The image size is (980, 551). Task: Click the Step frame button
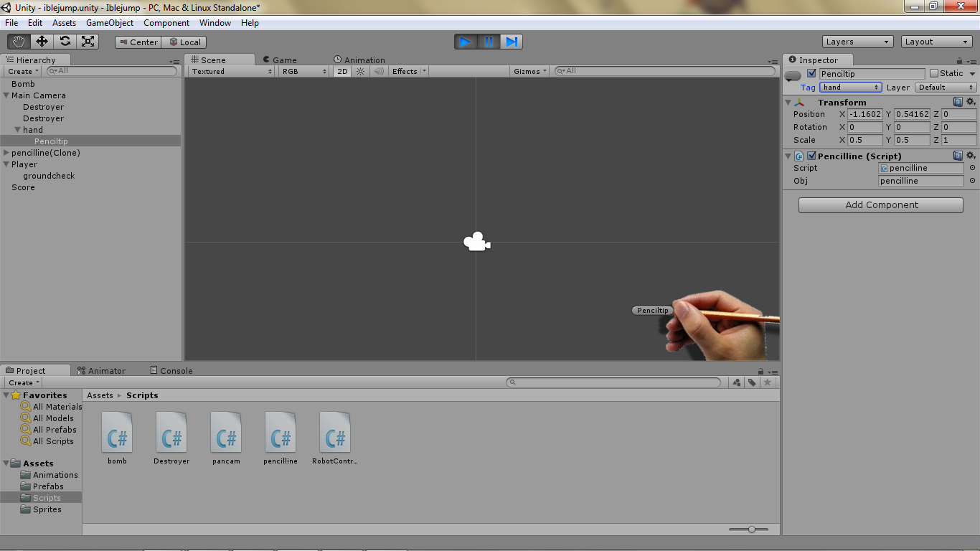pyautogui.click(x=512, y=42)
